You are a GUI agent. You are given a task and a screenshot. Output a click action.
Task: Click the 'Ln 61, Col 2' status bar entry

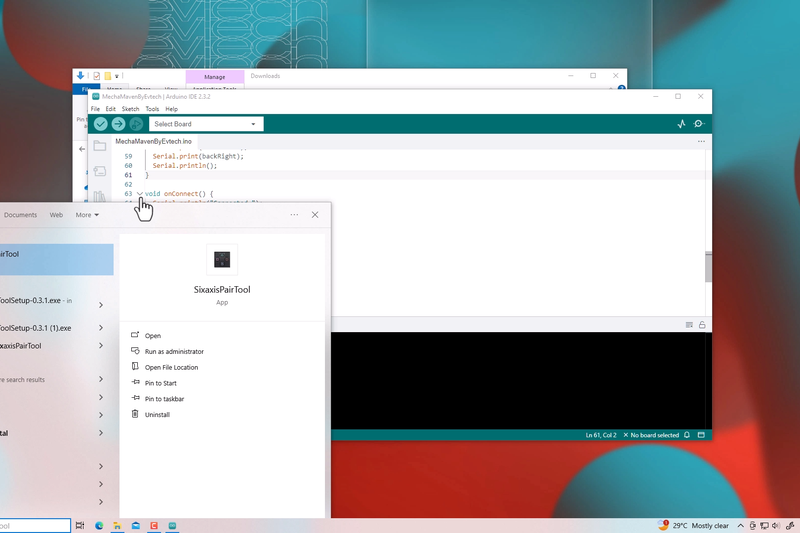[601, 435]
